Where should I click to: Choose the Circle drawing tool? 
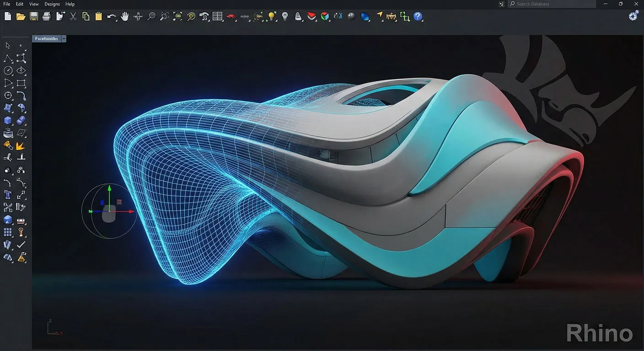[8, 70]
